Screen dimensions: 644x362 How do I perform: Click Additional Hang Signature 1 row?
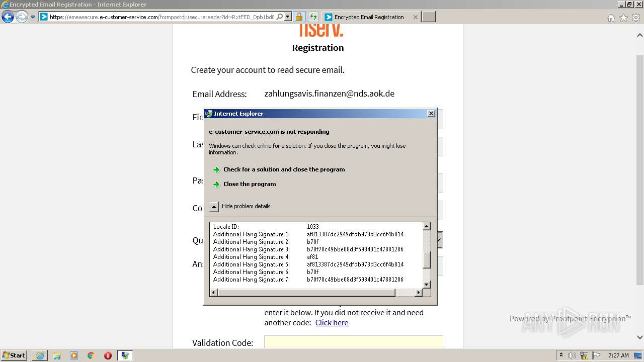(317, 234)
